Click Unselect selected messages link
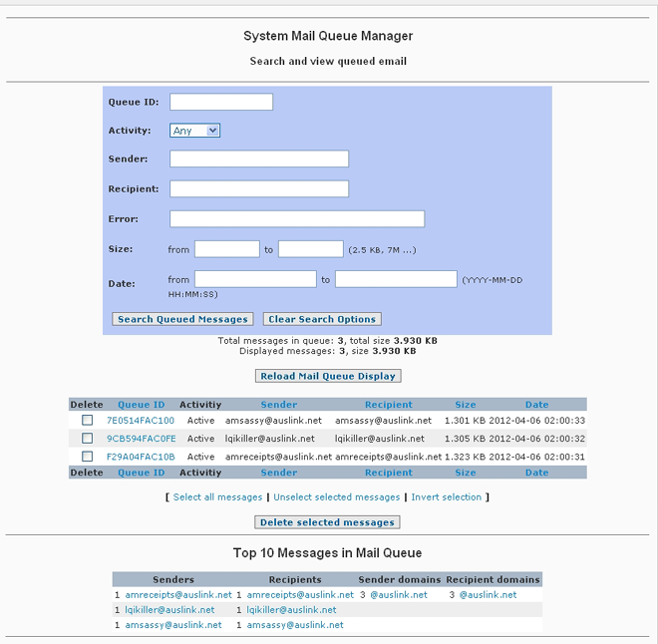 point(337,497)
